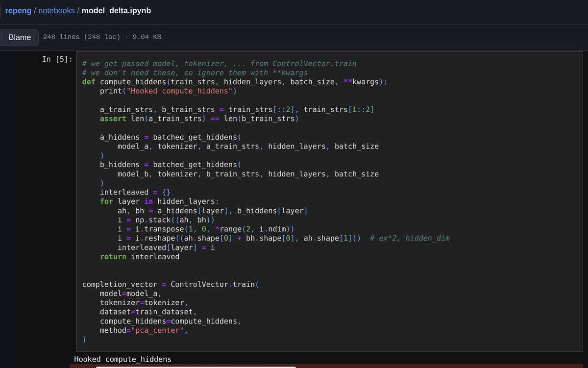Place cursor on the assert len line
The height and width of the screenshot is (368, 588).
coord(199,119)
